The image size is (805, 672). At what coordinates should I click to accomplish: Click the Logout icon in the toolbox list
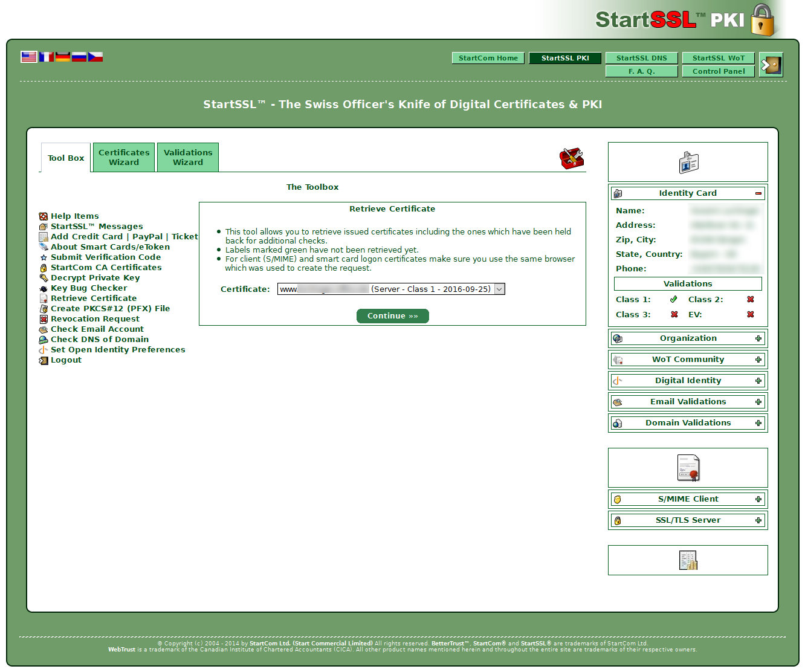point(44,360)
